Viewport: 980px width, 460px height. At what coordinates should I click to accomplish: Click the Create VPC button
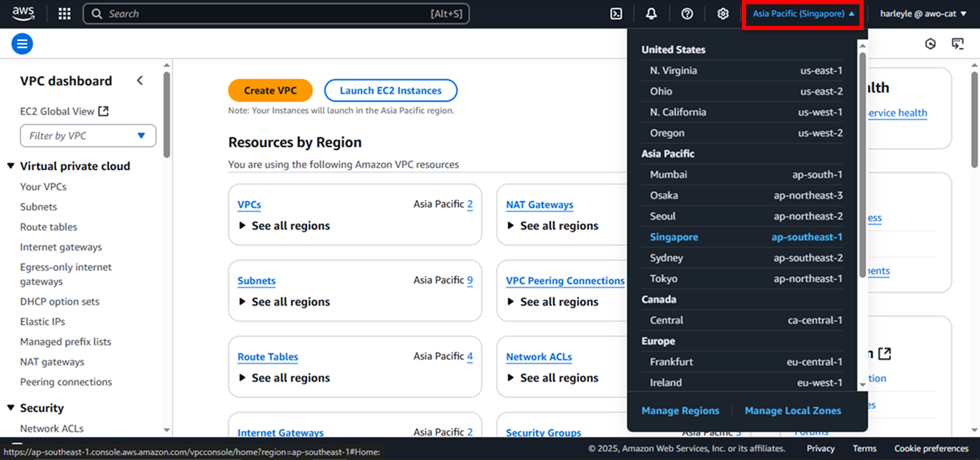270,90
